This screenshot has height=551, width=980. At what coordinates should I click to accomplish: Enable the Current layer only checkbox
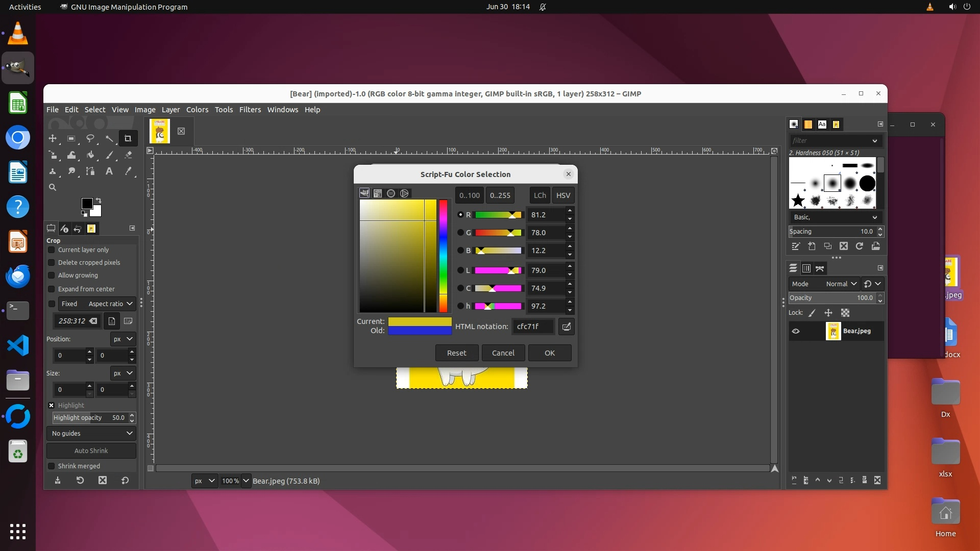click(52, 250)
